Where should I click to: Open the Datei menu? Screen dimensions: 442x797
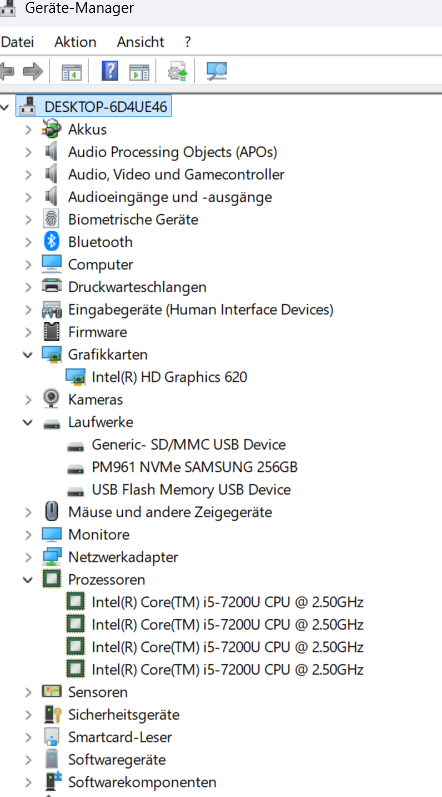click(17, 42)
